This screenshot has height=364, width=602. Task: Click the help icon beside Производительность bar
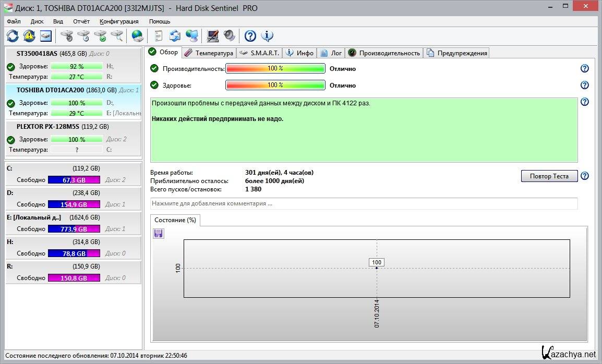tap(584, 69)
